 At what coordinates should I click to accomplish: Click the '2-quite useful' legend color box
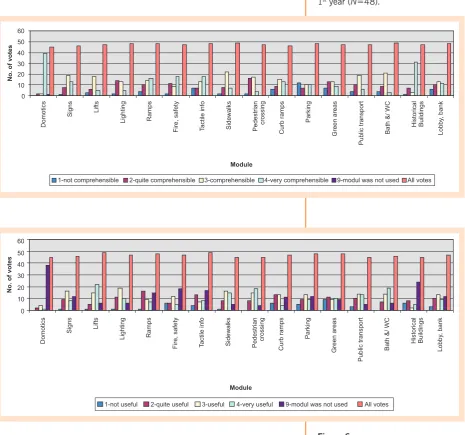point(146,404)
